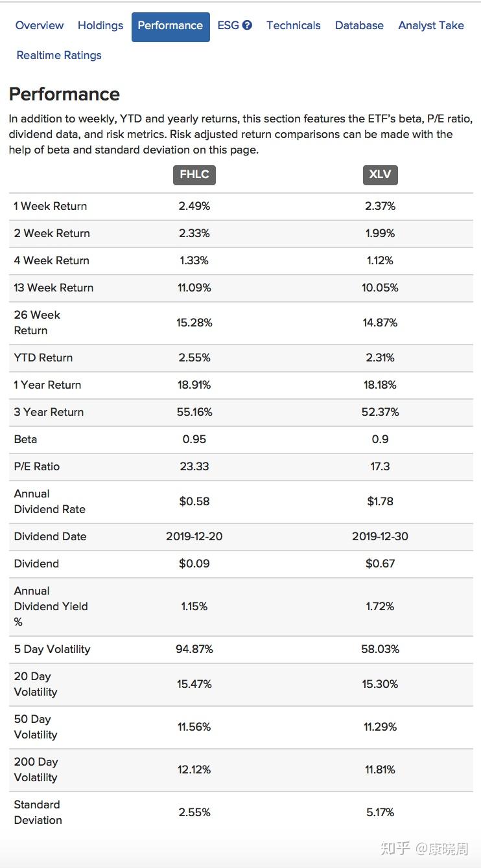The image size is (481, 868).
Task: Open the Overview tab
Action: [40, 26]
